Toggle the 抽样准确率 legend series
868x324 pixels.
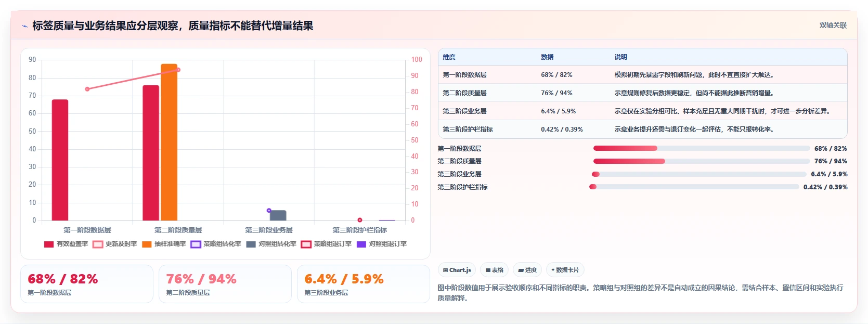164,244
